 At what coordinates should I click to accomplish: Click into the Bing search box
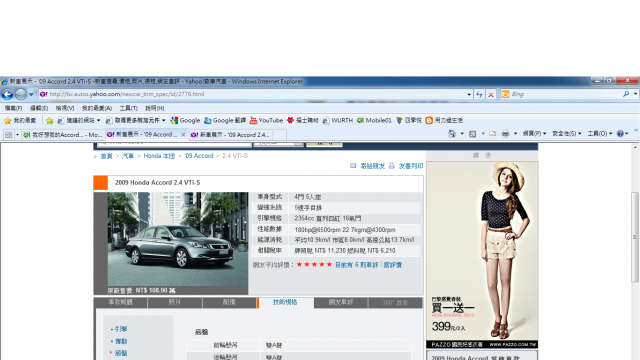pos(565,94)
